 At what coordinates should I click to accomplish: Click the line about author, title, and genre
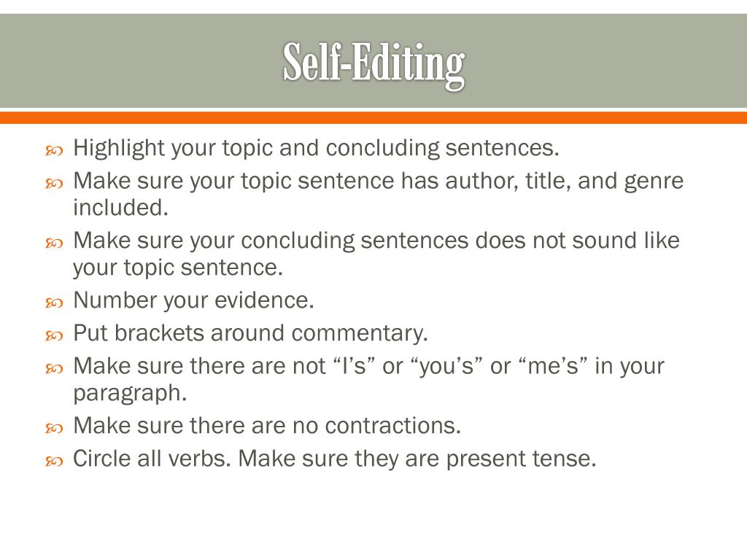pos(379,182)
